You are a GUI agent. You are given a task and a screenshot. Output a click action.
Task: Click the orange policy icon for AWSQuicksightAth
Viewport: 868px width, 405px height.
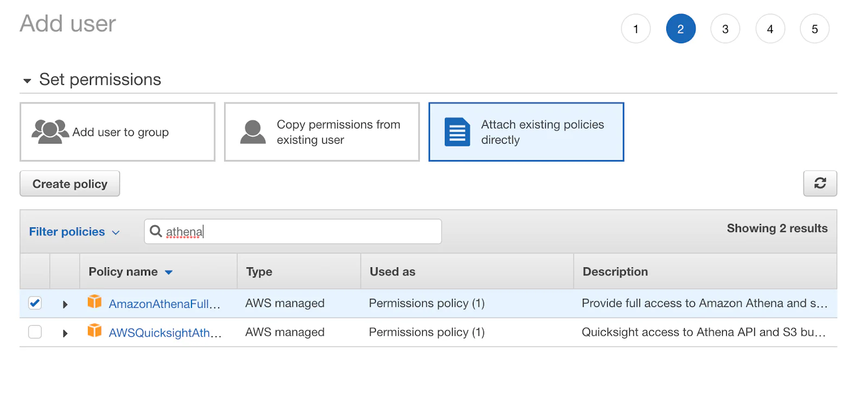(94, 330)
